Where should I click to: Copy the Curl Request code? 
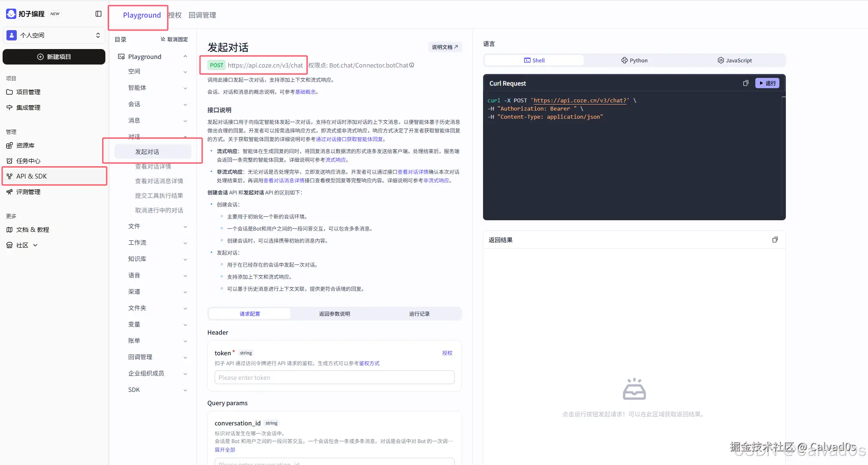[745, 83]
